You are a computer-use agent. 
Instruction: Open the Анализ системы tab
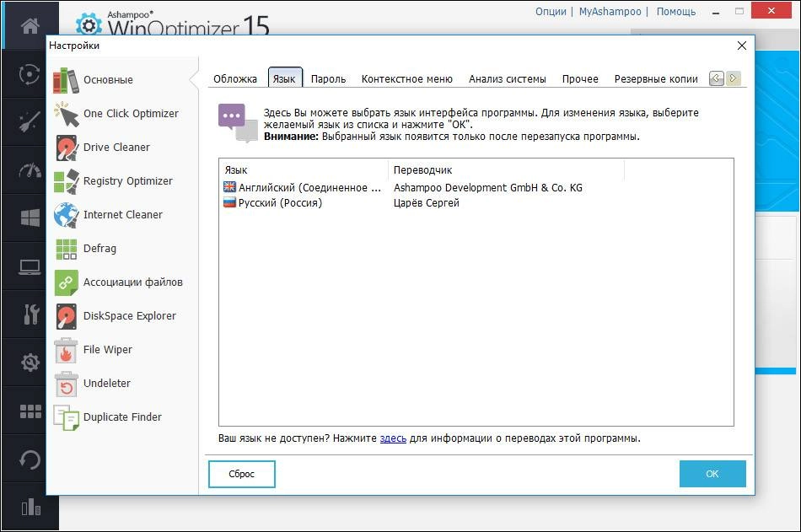point(508,78)
